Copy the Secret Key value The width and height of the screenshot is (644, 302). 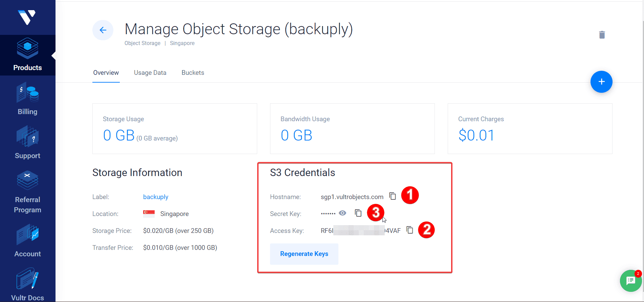[x=358, y=213]
